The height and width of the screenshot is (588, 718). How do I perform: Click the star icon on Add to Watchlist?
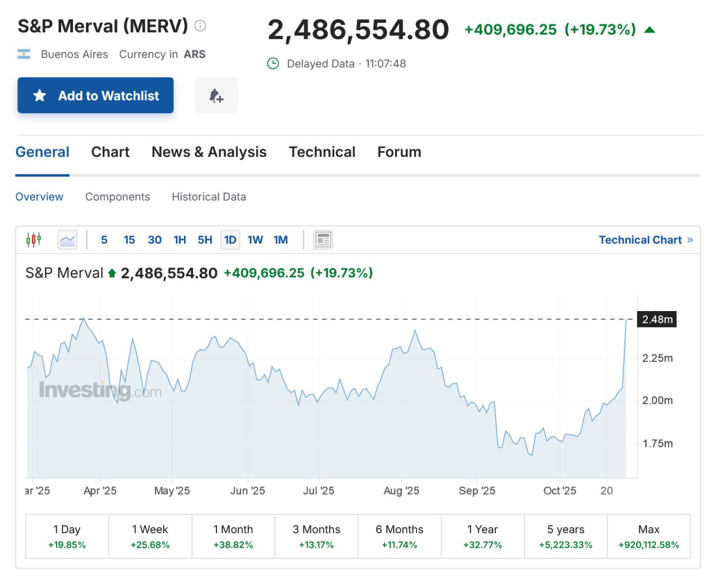pyautogui.click(x=40, y=96)
